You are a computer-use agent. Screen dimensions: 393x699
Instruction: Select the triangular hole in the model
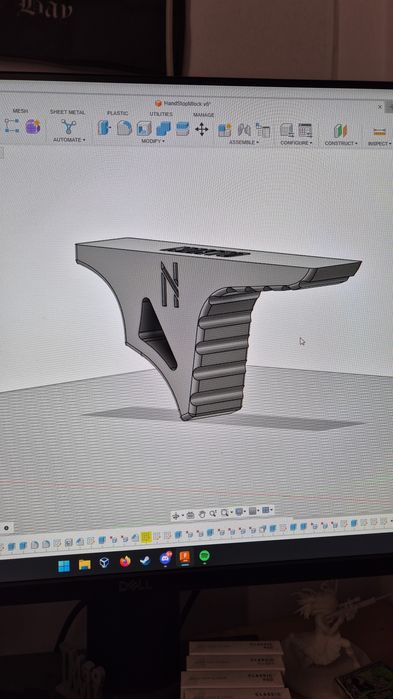[x=156, y=333]
